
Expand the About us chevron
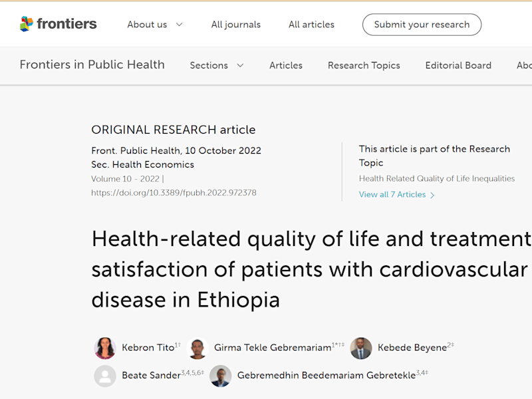[x=180, y=25]
